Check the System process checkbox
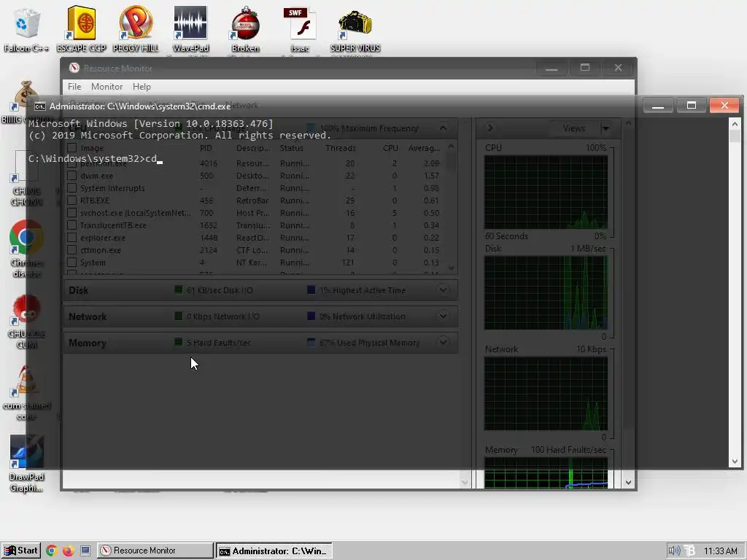The width and height of the screenshot is (747, 560). pyautogui.click(x=72, y=262)
